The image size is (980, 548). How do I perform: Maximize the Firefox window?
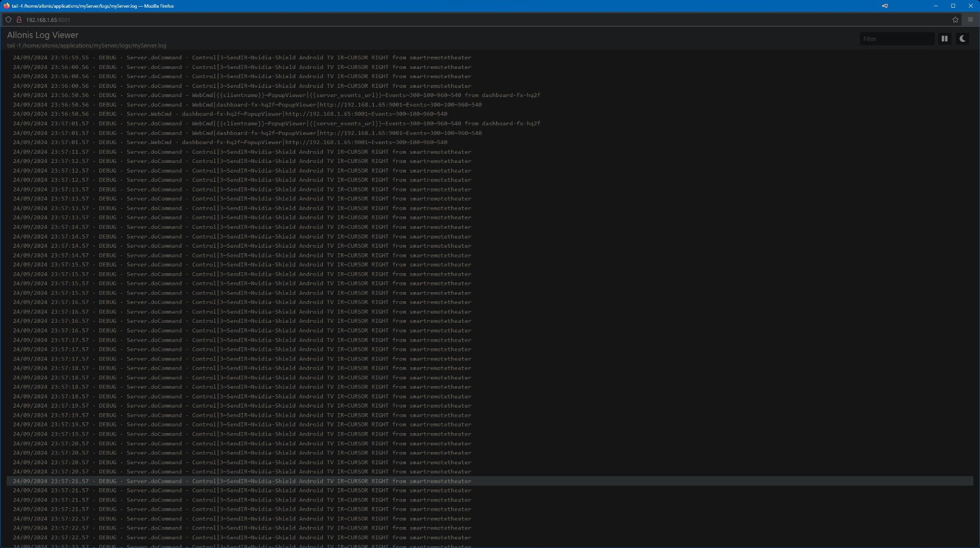point(953,6)
